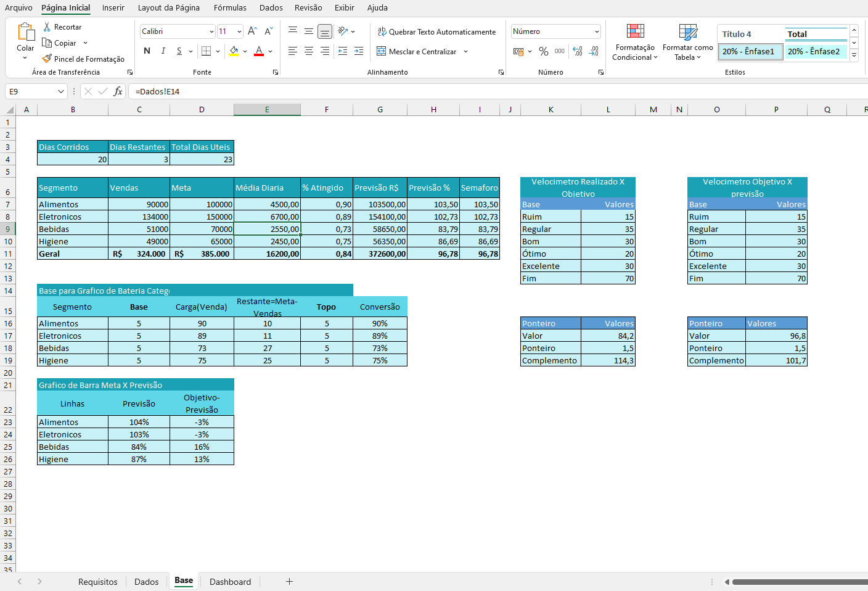Center-align text horizontally in the cell
Screen dimensions: 868x591
pyautogui.click(x=309, y=51)
